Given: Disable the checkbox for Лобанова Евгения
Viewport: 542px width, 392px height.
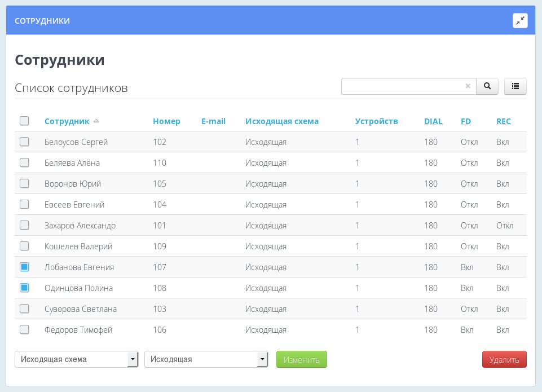Looking at the screenshot, I should tap(24, 267).
